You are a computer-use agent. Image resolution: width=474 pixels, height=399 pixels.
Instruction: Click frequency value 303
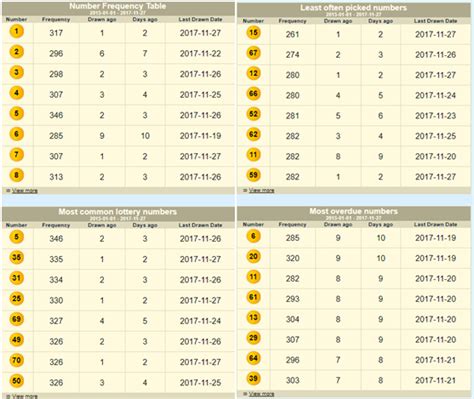tap(292, 380)
